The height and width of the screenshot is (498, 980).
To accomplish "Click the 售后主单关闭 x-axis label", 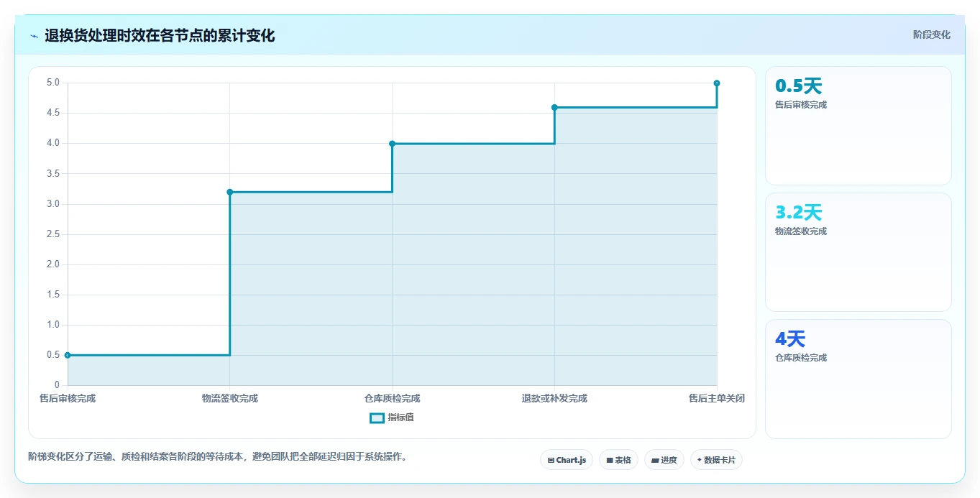I will [x=716, y=398].
